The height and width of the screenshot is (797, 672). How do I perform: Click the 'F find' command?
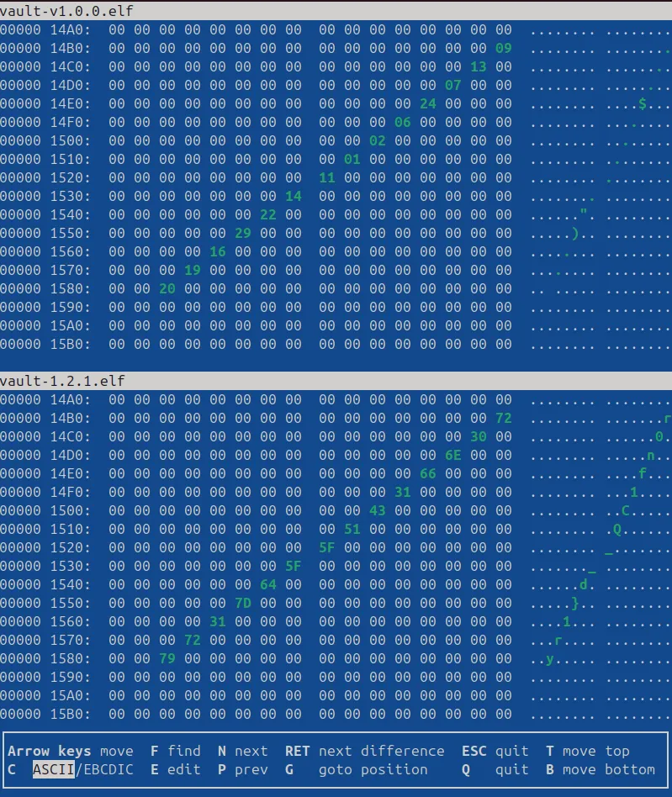click(x=176, y=752)
